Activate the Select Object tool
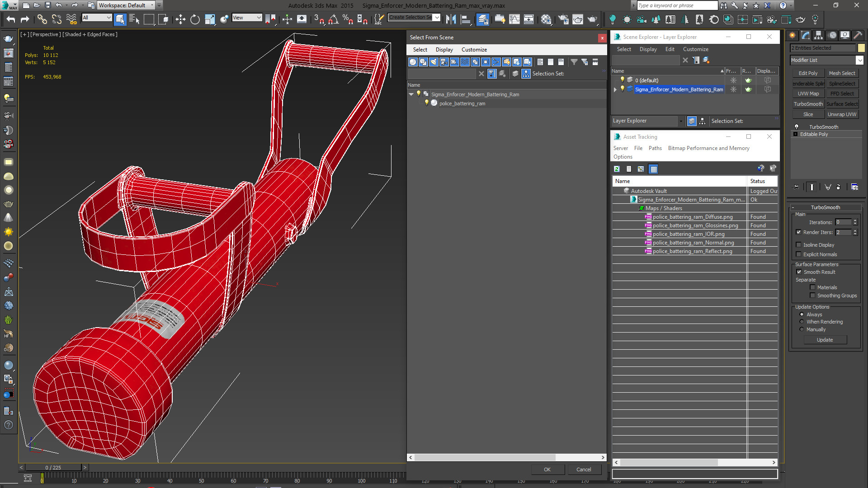The height and width of the screenshot is (488, 868). coord(120,19)
